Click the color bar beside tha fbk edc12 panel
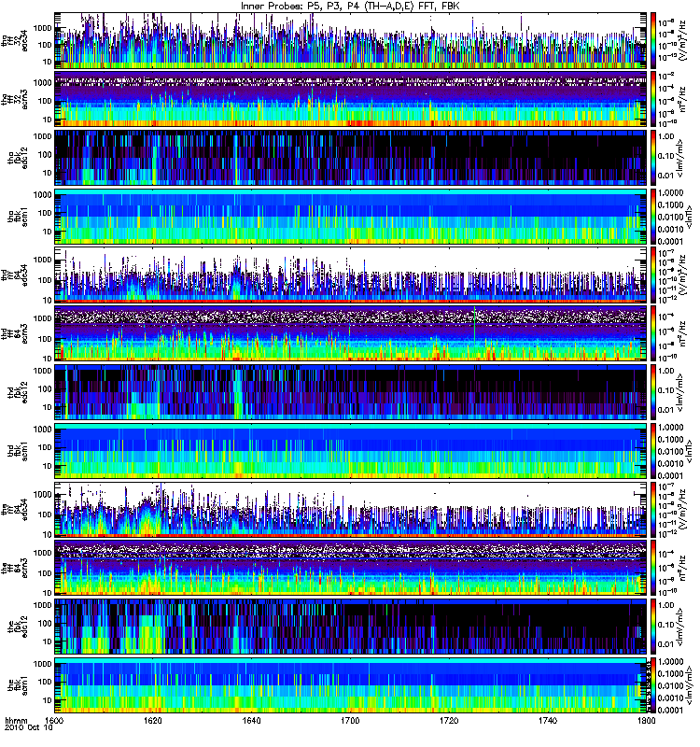 pos(652,158)
